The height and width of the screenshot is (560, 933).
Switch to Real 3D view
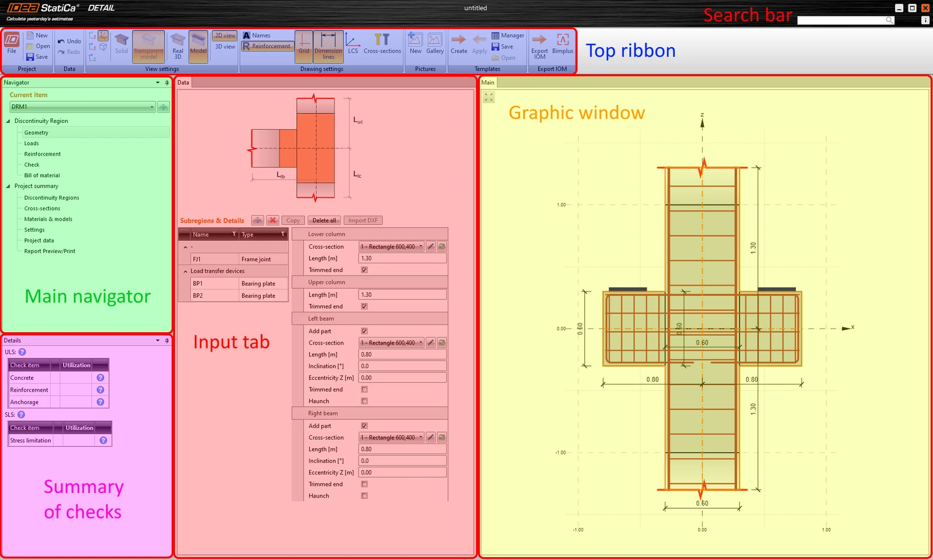[x=178, y=46]
